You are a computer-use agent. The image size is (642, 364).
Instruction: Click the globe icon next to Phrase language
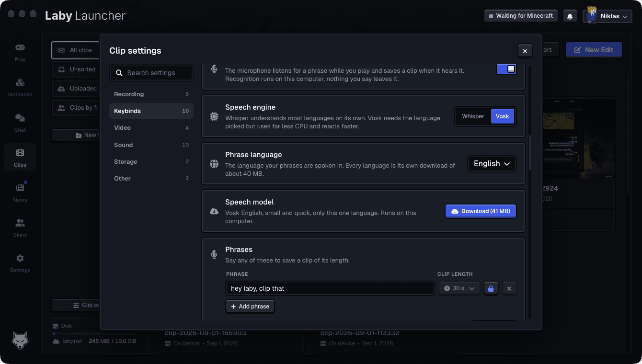[x=214, y=164]
